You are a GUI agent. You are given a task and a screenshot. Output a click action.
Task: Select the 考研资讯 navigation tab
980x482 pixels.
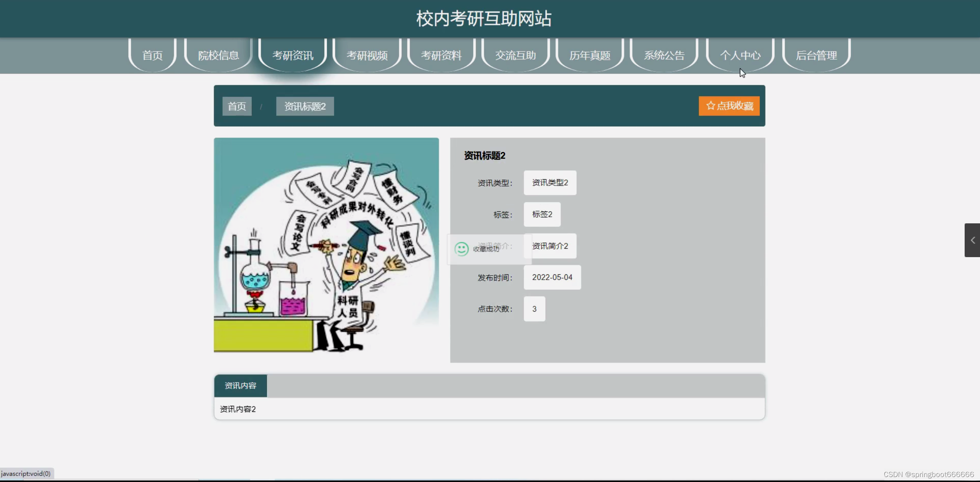pyautogui.click(x=293, y=56)
